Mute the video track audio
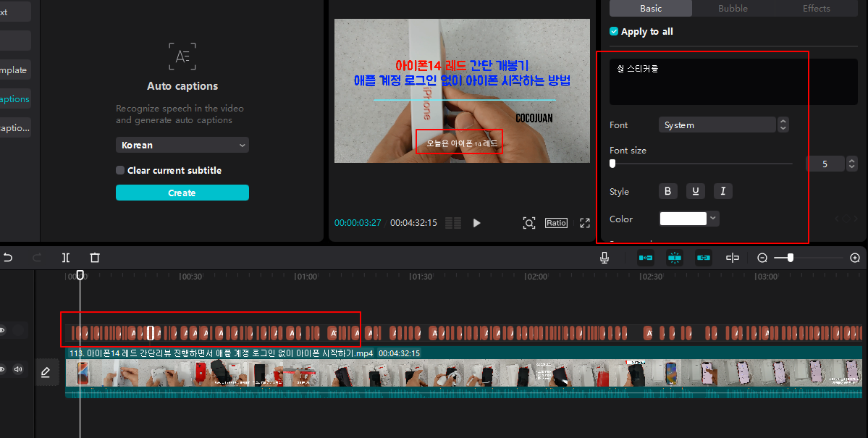The width and height of the screenshot is (868, 438). click(18, 369)
